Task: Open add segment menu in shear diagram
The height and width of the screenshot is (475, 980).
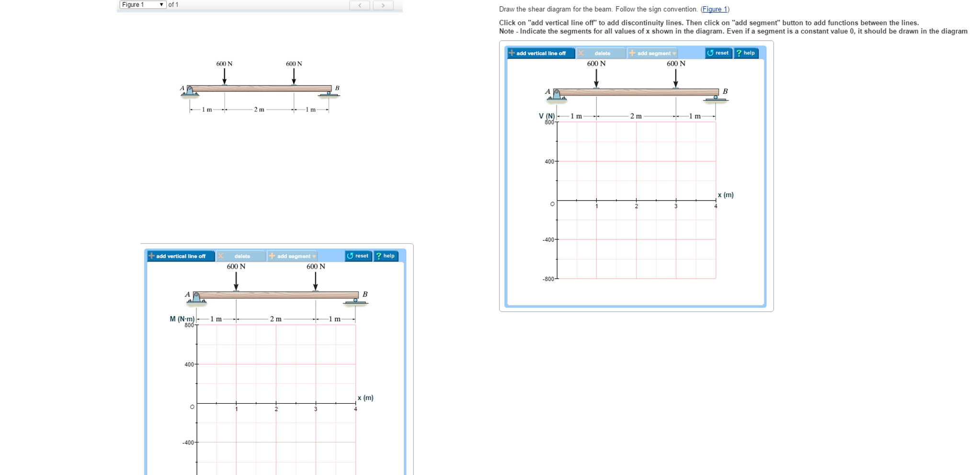Action: tap(653, 53)
